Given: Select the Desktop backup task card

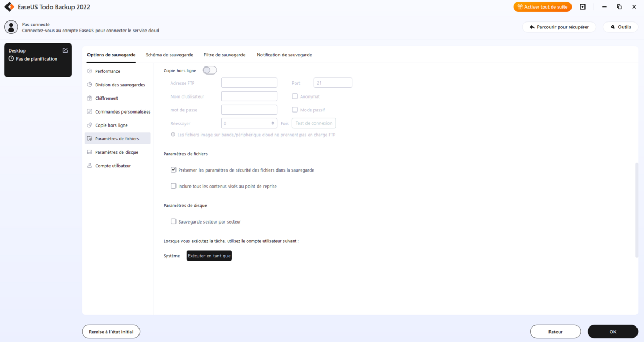Looking at the screenshot, I should point(38,60).
